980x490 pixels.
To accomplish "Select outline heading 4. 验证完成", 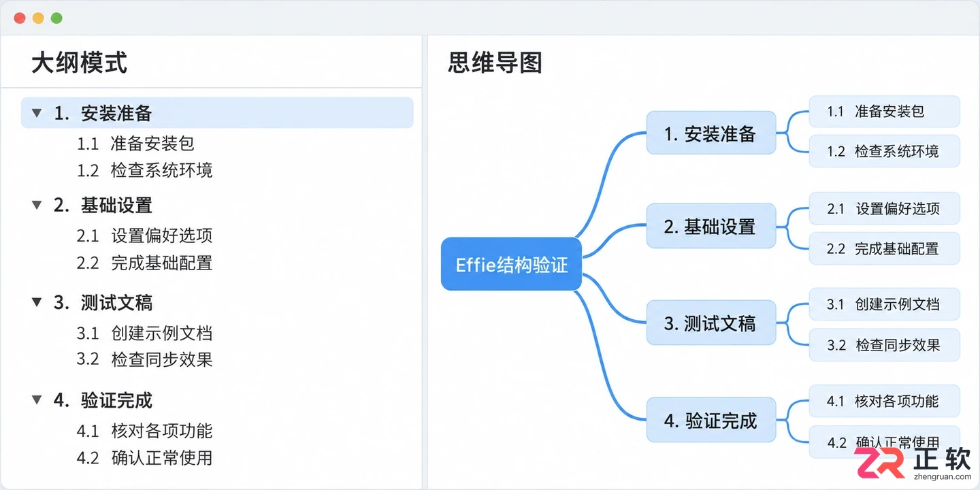I will 103,400.
